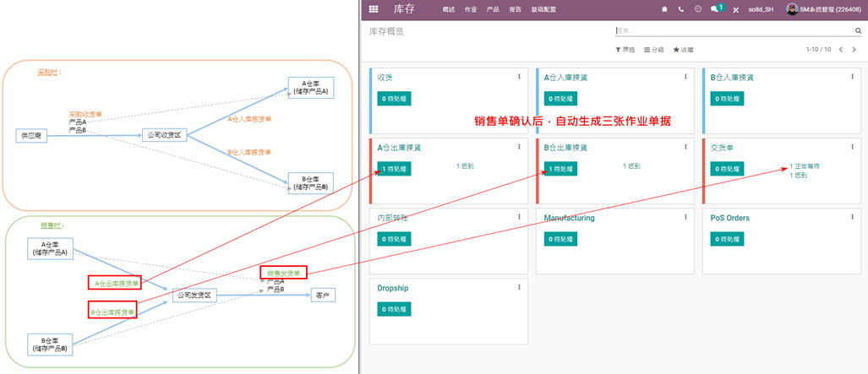
Task: Open the PoS Orders card title
Action: pos(730,218)
